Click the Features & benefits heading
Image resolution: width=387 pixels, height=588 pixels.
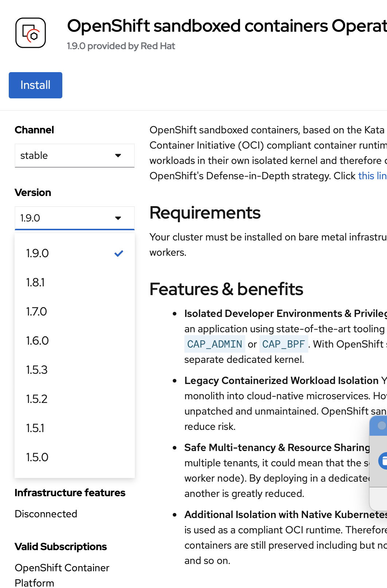tap(226, 289)
